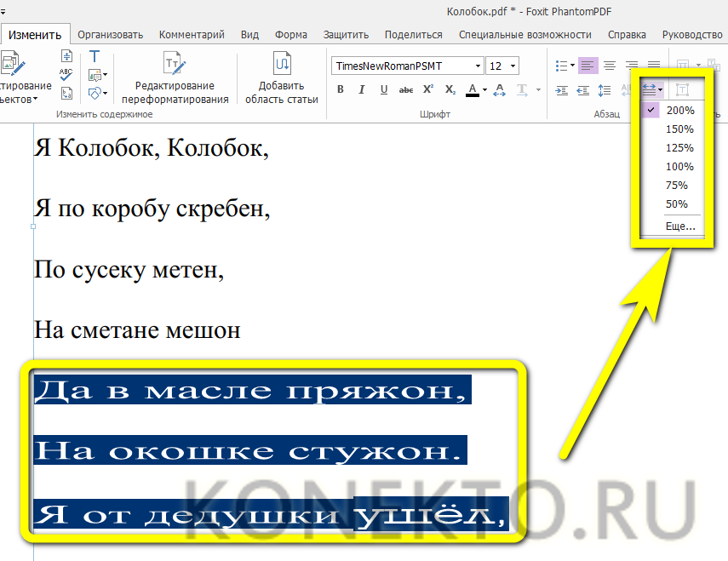Click Редактирование переформатирования button
The height and width of the screenshot is (561, 728).
[175, 78]
